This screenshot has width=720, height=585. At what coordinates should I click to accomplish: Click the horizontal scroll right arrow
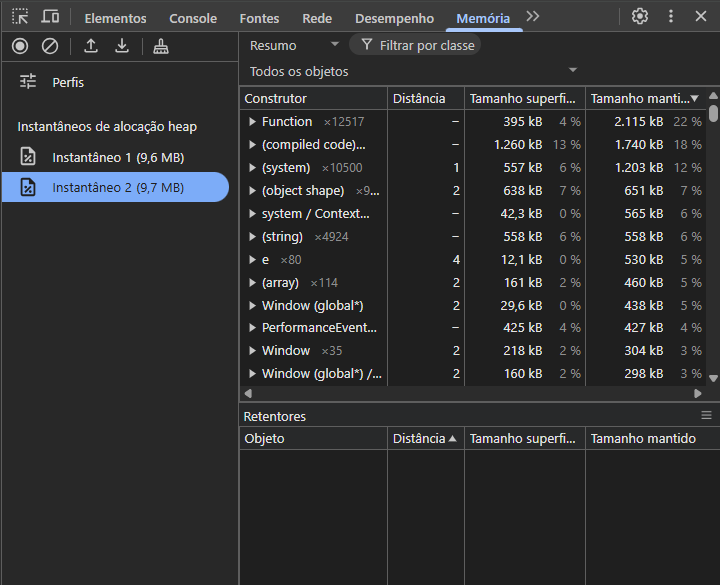coord(698,393)
